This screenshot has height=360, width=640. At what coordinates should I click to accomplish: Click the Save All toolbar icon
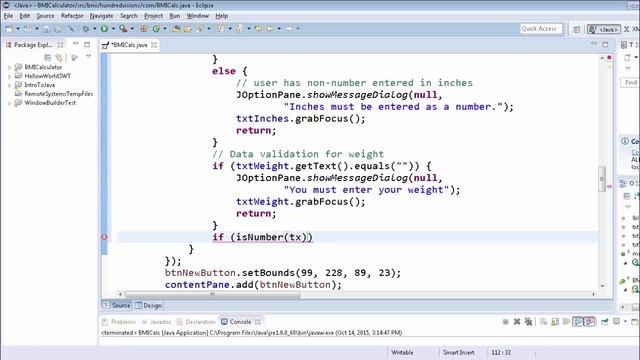click(58, 29)
